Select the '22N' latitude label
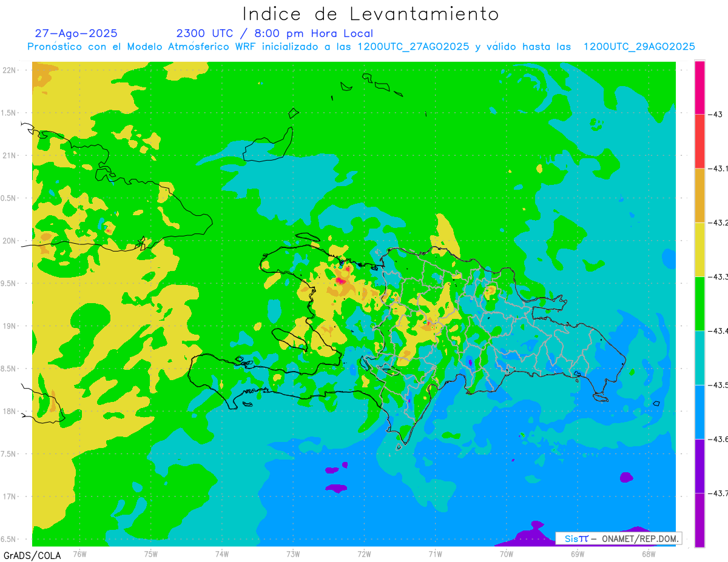 pyautogui.click(x=9, y=70)
